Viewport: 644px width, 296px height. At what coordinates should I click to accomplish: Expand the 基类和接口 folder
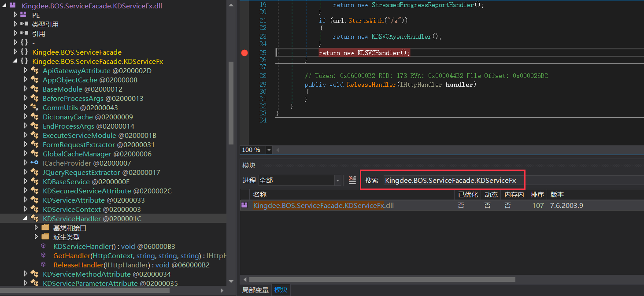click(36, 228)
